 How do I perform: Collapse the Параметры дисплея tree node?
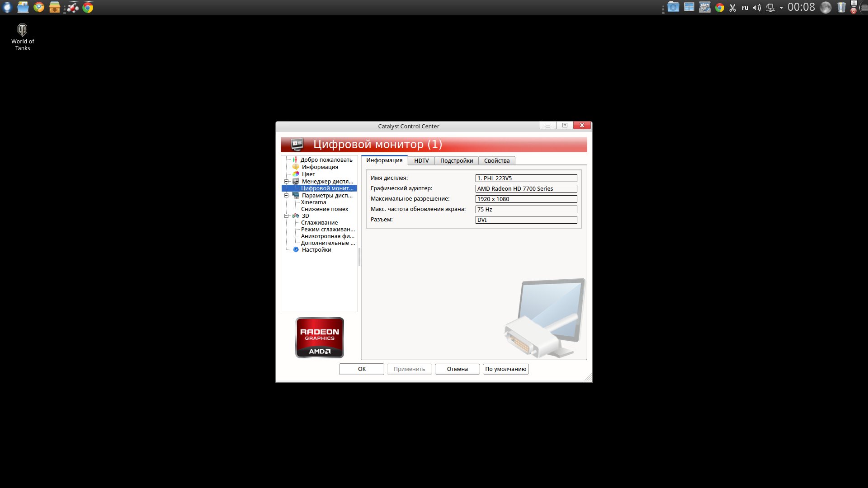pos(286,195)
